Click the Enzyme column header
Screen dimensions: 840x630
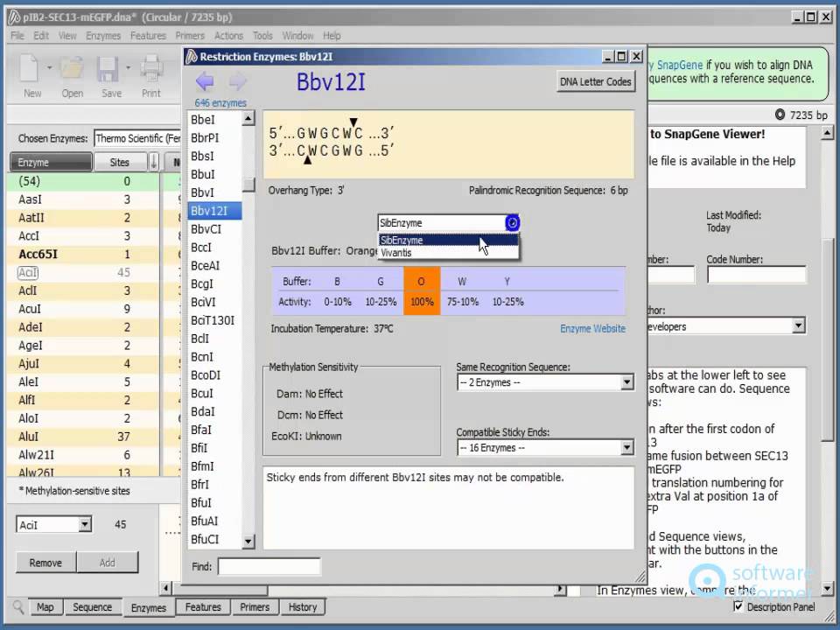click(51, 162)
